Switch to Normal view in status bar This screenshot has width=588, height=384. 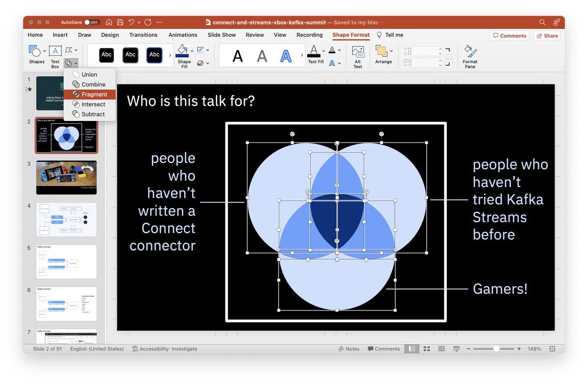(x=412, y=349)
